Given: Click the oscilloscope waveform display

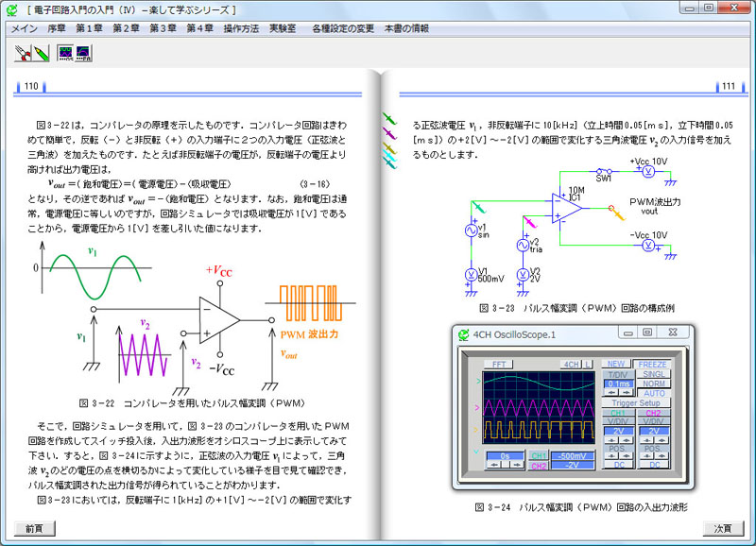Looking at the screenshot, I should [x=539, y=407].
